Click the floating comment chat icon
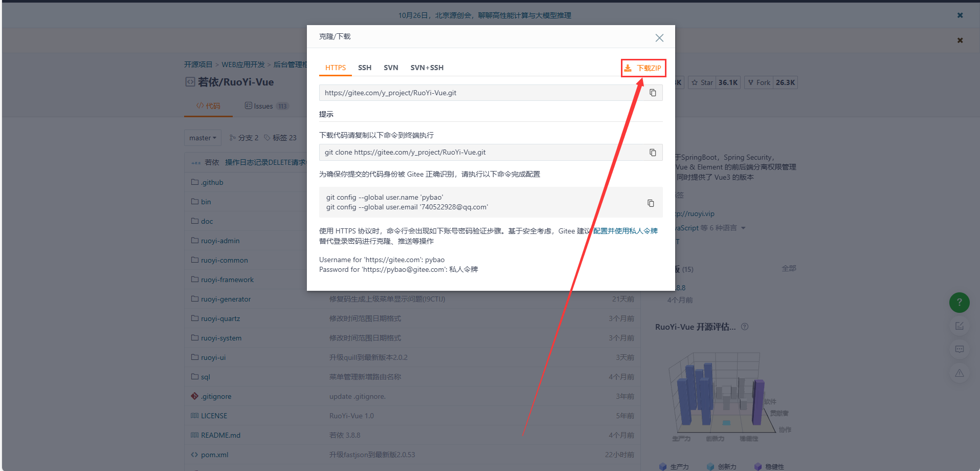This screenshot has width=980, height=471. coord(959,349)
